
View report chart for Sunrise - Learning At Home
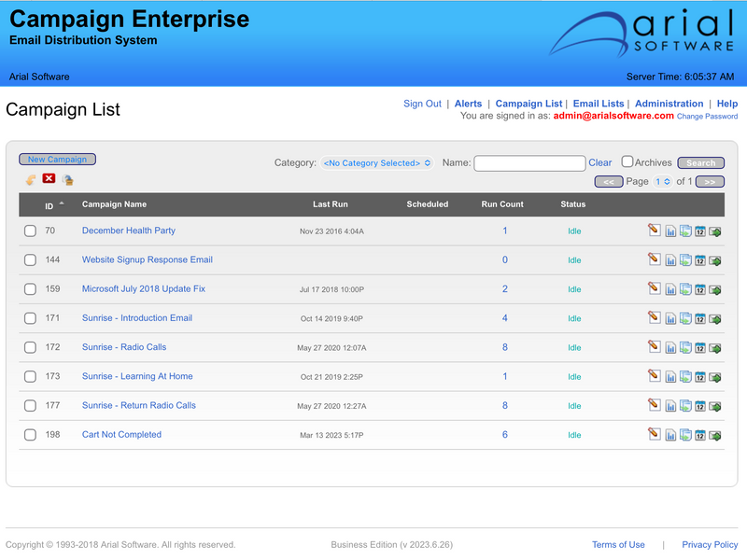point(670,377)
